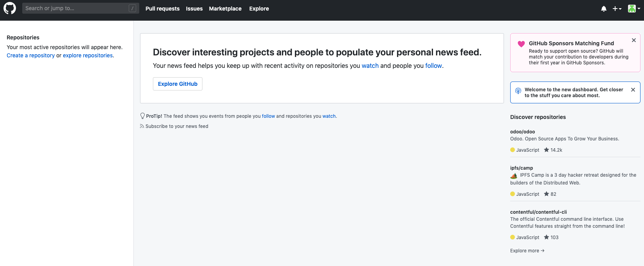Click the watch link in the ProTip
644x266 pixels.
329,116
